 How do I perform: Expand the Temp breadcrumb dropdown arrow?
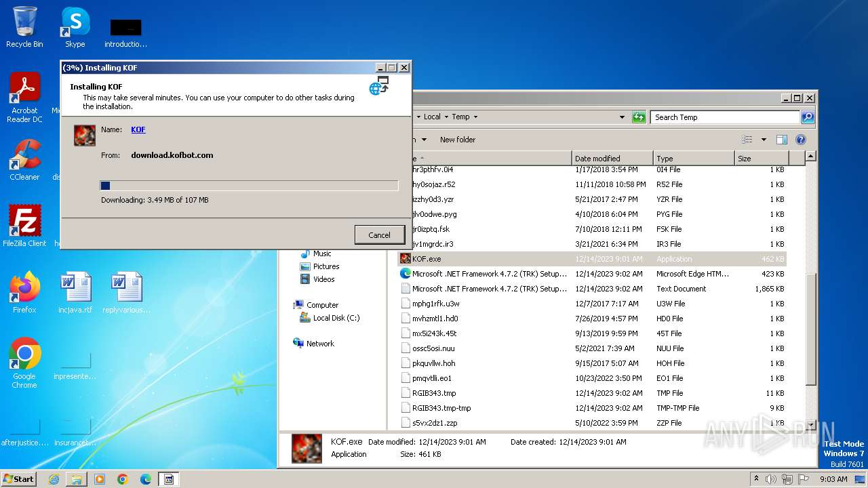tap(475, 117)
